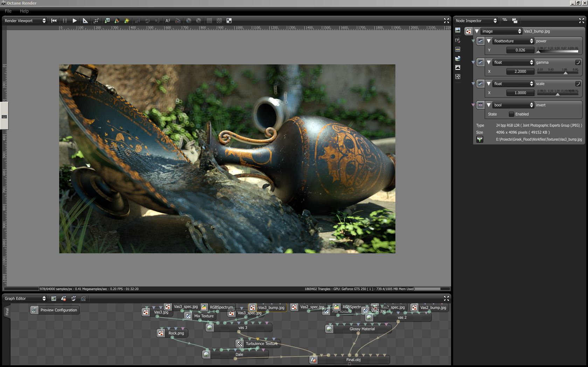This screenshot has width=588, height=367.
Task: Toggle the black-white checkerboard alpha icon
Action: coord(229,21)
